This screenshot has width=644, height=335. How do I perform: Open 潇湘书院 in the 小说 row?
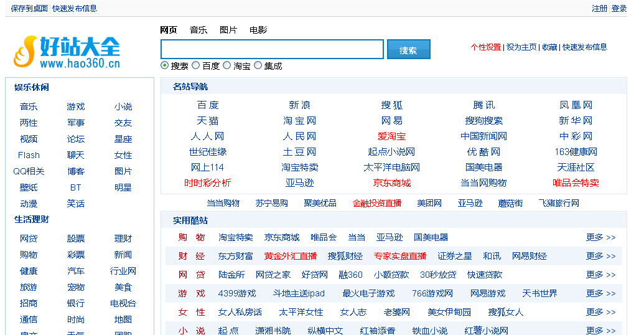tap(273, 330)
